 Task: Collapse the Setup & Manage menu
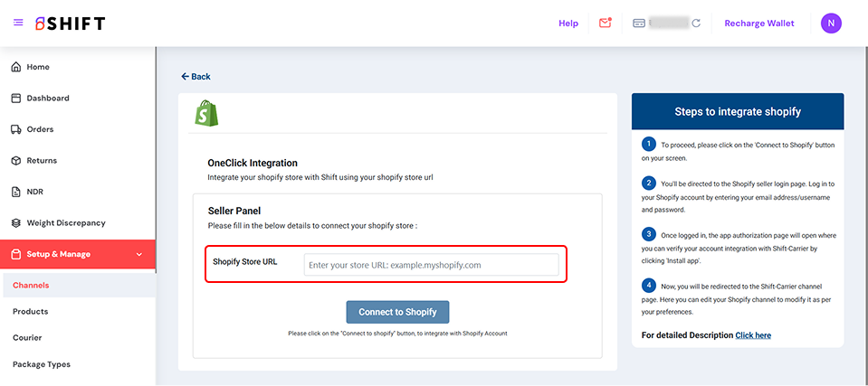138,255
